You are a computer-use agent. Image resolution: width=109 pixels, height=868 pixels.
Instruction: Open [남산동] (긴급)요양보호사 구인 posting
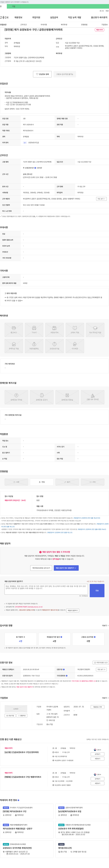pyautogui.click(x=22, y=752)
